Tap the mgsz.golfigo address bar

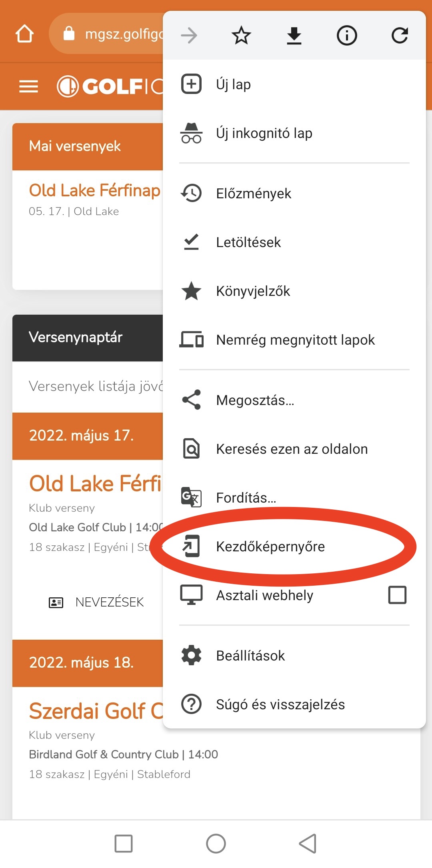coord(108,34)
